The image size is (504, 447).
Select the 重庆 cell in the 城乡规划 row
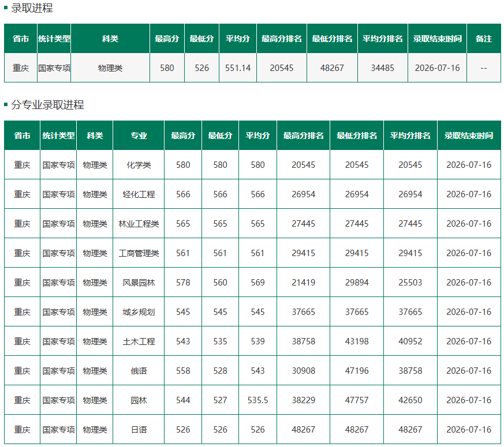pos(22,312)
